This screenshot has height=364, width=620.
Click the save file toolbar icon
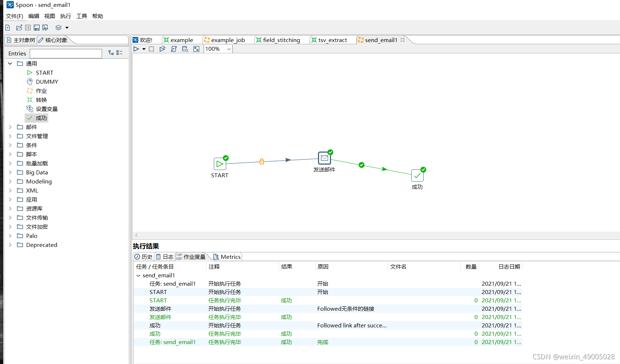[x=37, y=28]
